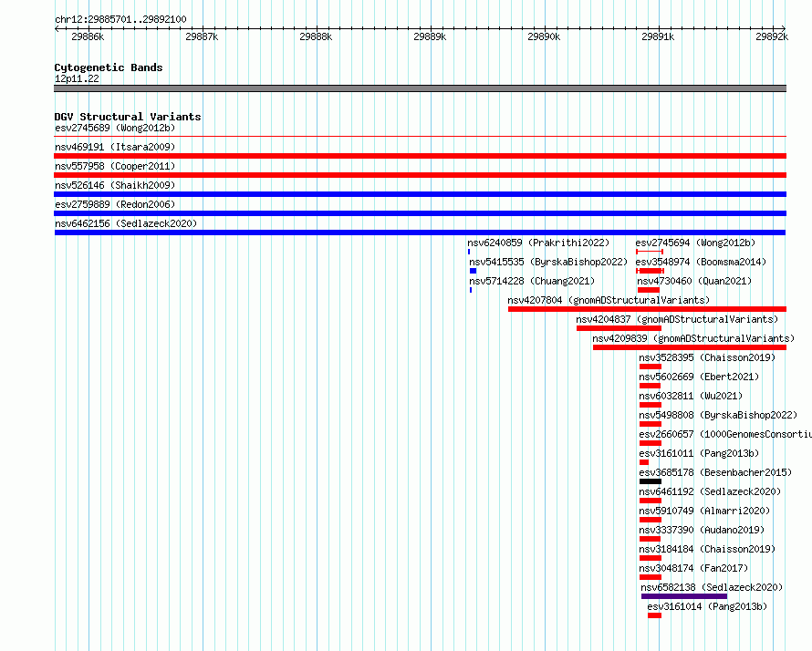
Task: Open variant nsv6582138 (Sedlazeck2020) label
Action: [712, 587]
